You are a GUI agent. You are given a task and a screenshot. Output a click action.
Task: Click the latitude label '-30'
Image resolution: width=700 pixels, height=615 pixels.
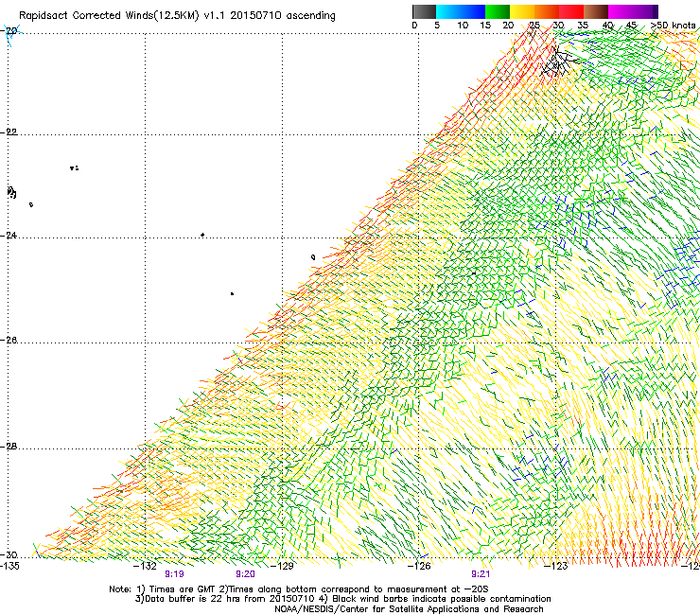click(x=9, y=554)
